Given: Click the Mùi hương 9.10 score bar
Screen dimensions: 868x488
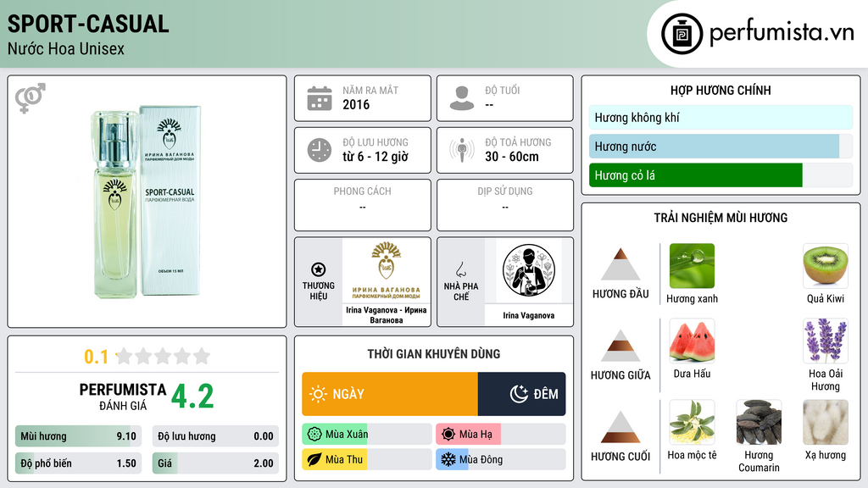Looking at the screenshot, I should 78,436.
